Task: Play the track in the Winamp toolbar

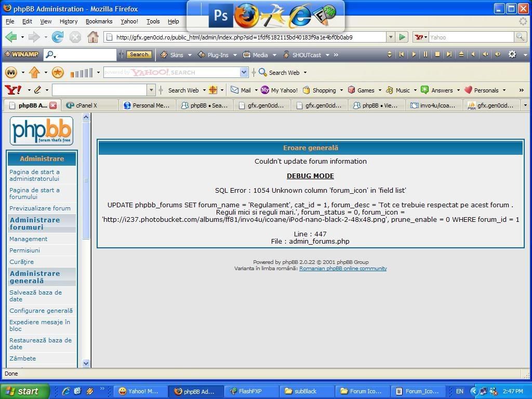Action: point(414,54)
